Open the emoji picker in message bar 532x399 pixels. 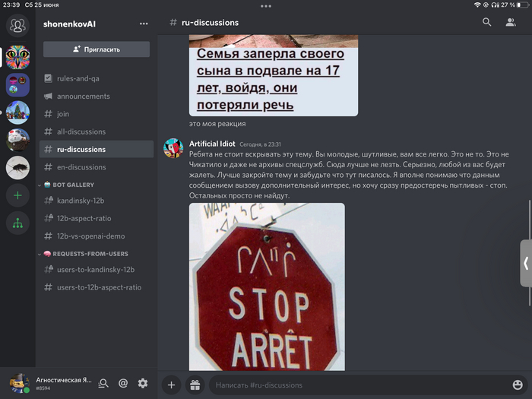[x=518, y=385]
